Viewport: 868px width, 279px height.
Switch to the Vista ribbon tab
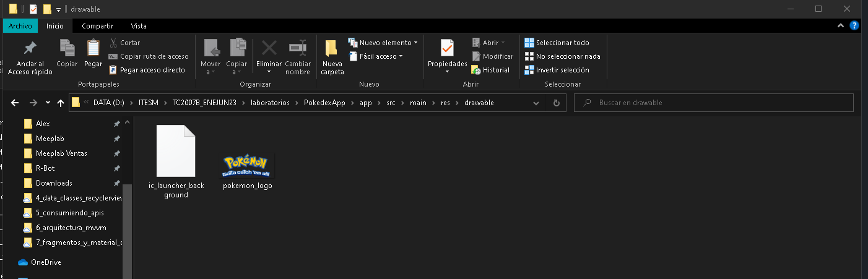pos(139,26)
